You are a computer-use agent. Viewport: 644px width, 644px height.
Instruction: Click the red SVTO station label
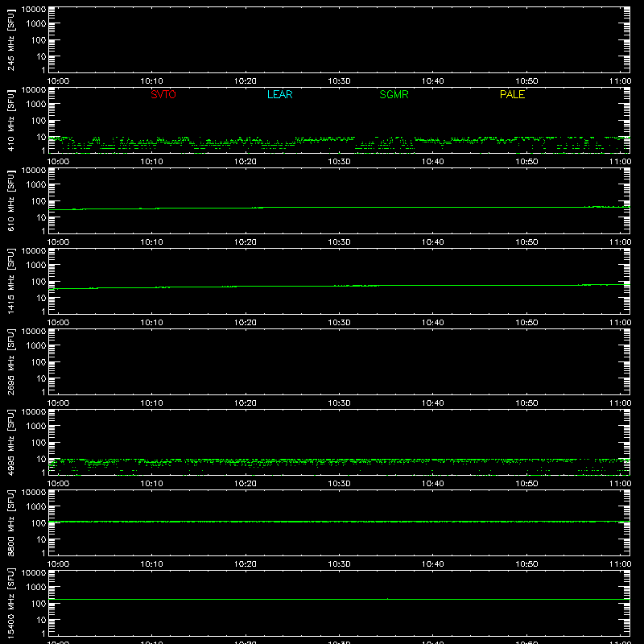point(163,94)
